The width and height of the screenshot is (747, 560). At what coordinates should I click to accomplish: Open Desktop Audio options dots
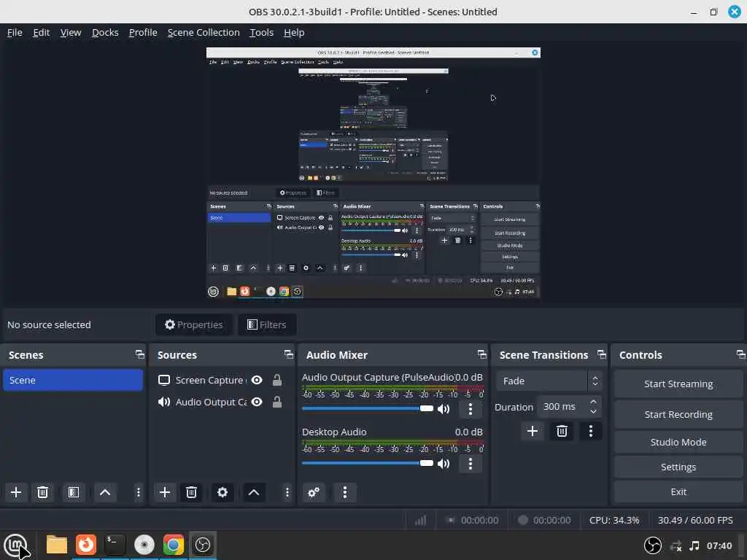click(471, 463)
